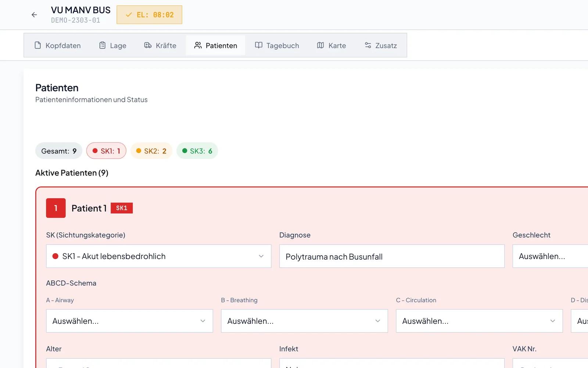Click the Tagebuch book icon
The image size is (588, 368).
tap(259, 45)
